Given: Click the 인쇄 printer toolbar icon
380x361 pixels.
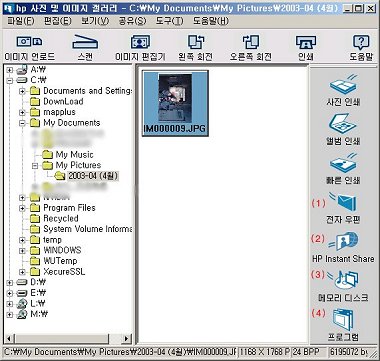Looking at the screenshot, I should (x=306, y=42).
